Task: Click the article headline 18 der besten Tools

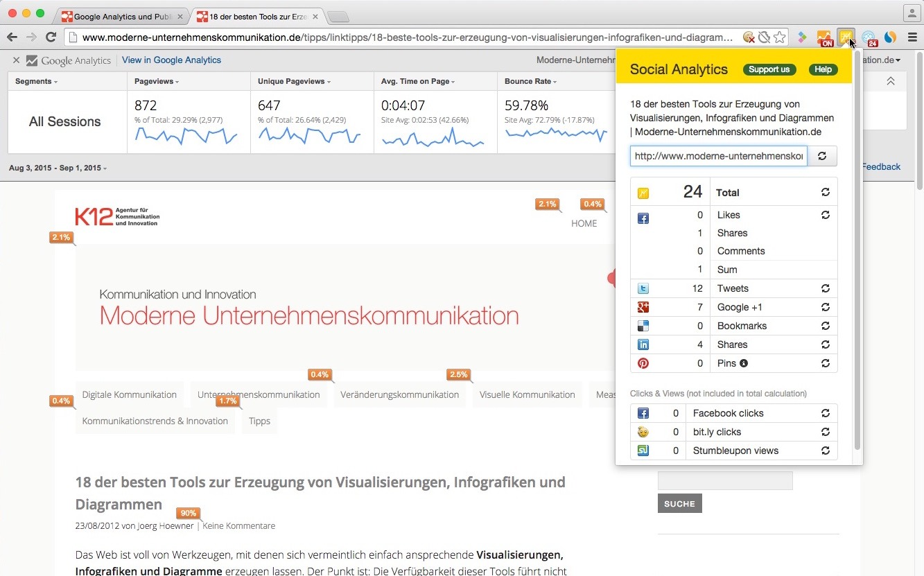Action: pos(320,493)
